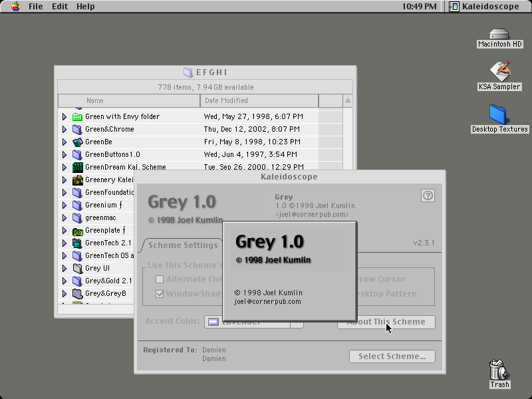Select the GreenButtons1.0 folder icon
This screenshot has height=399, width=532.
77,155
